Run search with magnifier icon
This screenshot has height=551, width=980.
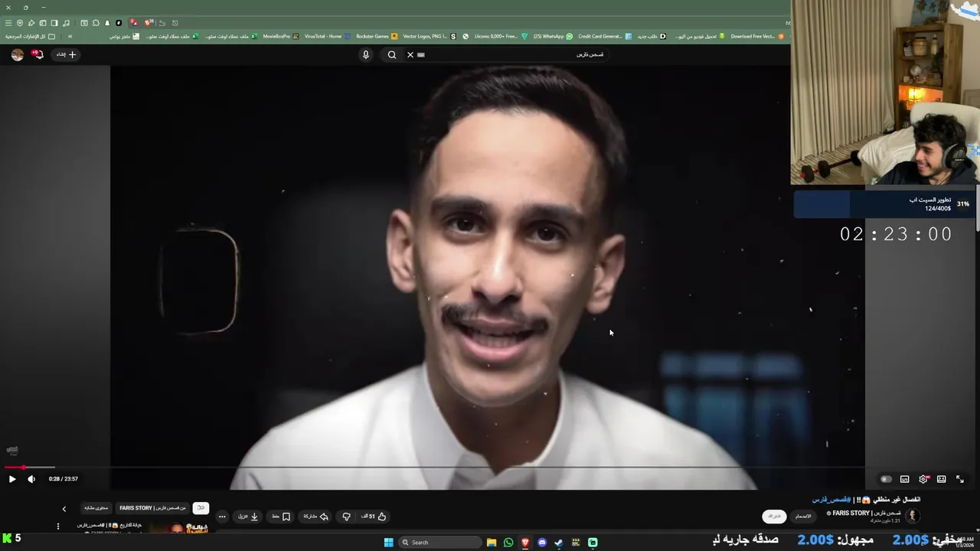[392, 54]
